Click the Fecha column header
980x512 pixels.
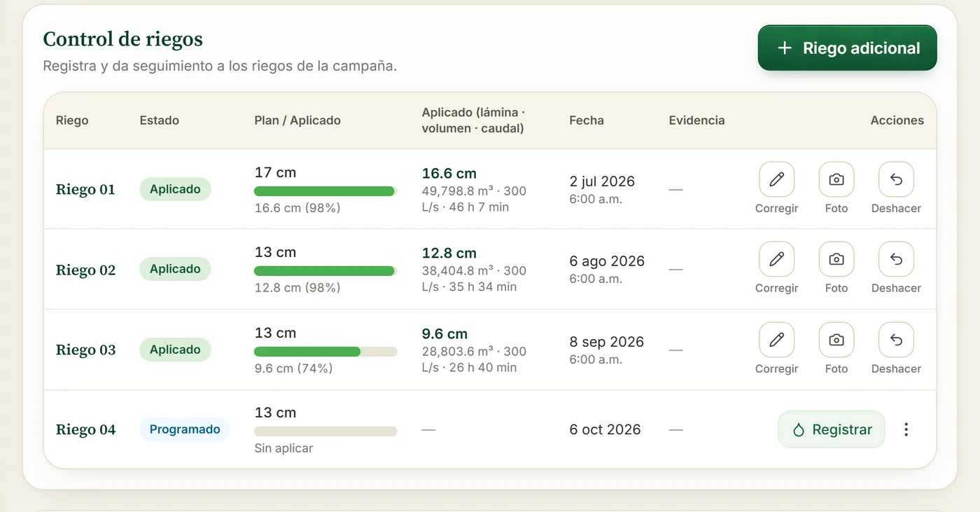point(587,120)
